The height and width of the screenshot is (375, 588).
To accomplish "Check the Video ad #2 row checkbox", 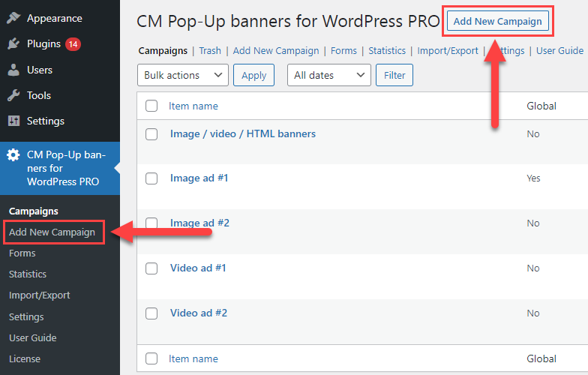I will pyautogui.click(x=151, y=313).
